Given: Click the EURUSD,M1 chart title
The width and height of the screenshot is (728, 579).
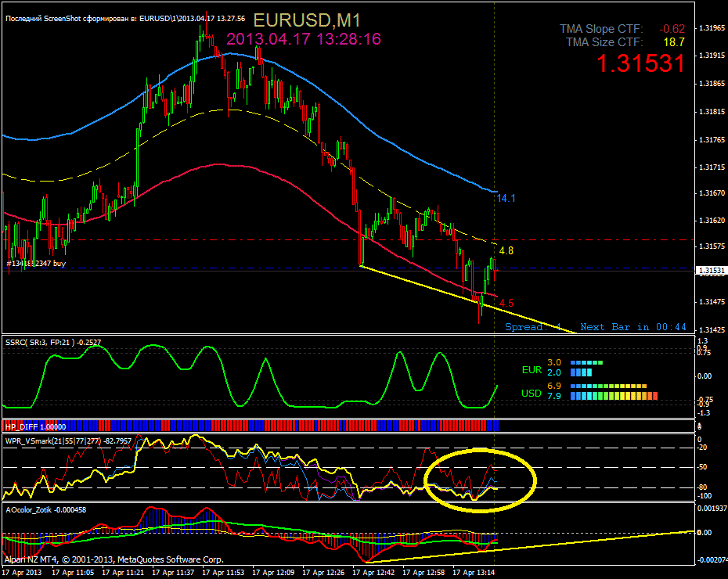Looking at the screenshot, I should click(x=307, y=20).
